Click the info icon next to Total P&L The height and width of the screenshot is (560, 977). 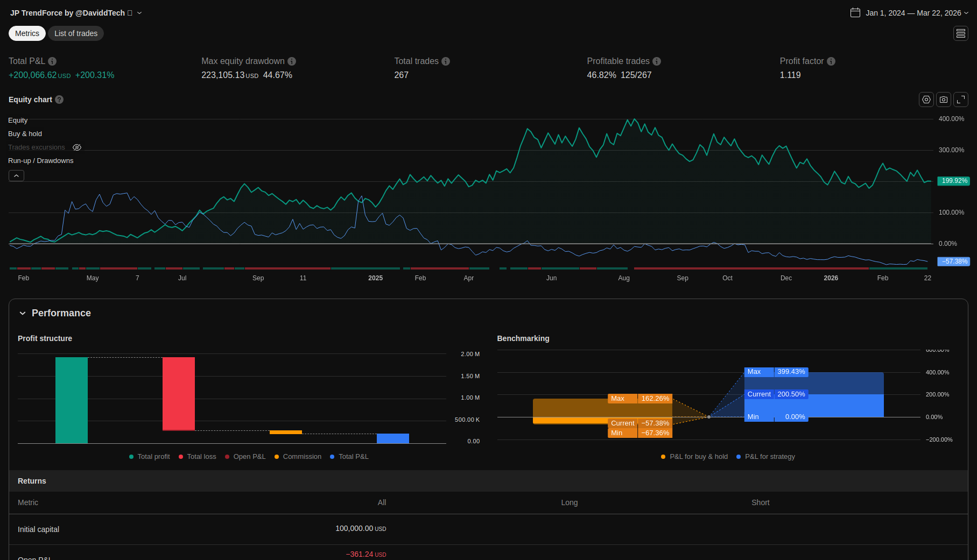pos(52,61)
